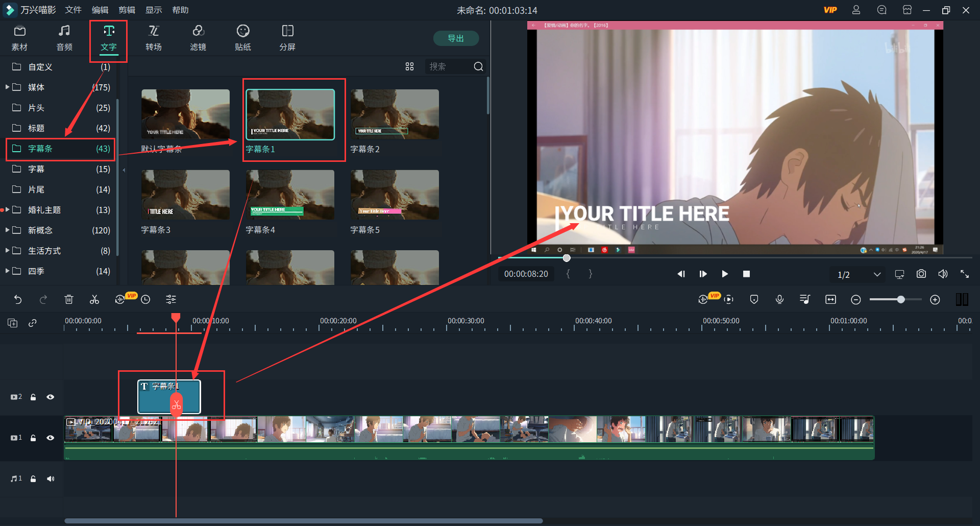Switch thumbnails to grid view
Screen dimensions: 980x526
(409, 67)
